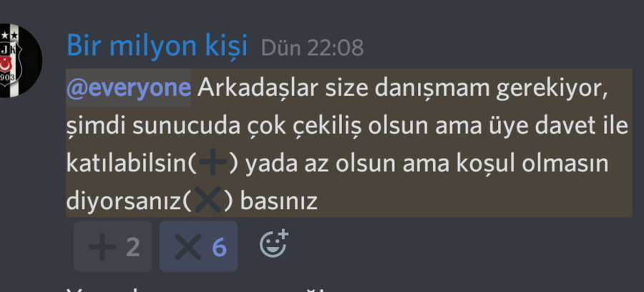644x292 pixels.
Task: Toggle the X reaction with 6 votes
Action: tap(198, 246)
